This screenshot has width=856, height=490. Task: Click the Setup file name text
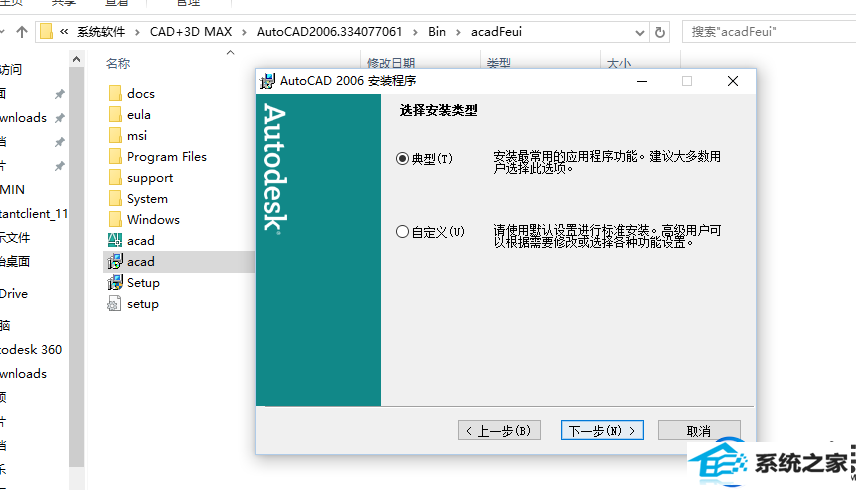click(143, 283)
